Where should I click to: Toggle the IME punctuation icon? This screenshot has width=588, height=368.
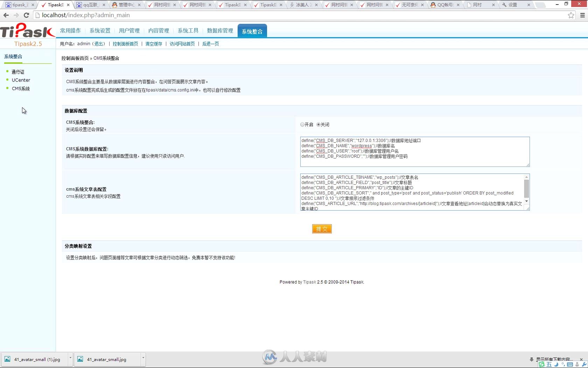coord(563,365)
